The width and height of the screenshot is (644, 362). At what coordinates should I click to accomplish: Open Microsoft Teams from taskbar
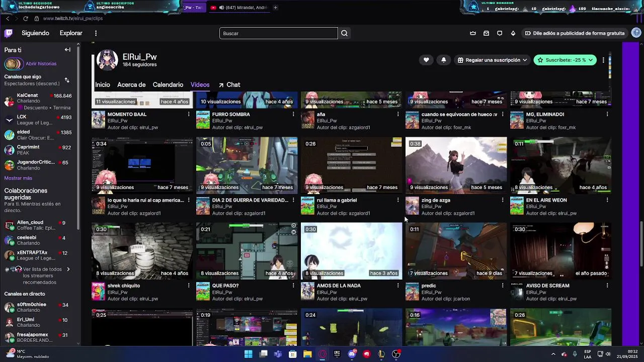[x=278, y=354]
